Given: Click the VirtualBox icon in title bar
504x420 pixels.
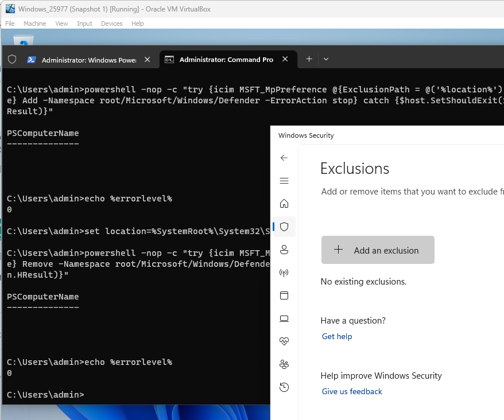Looking at the screenshot, I should click(x=10, y=9).
